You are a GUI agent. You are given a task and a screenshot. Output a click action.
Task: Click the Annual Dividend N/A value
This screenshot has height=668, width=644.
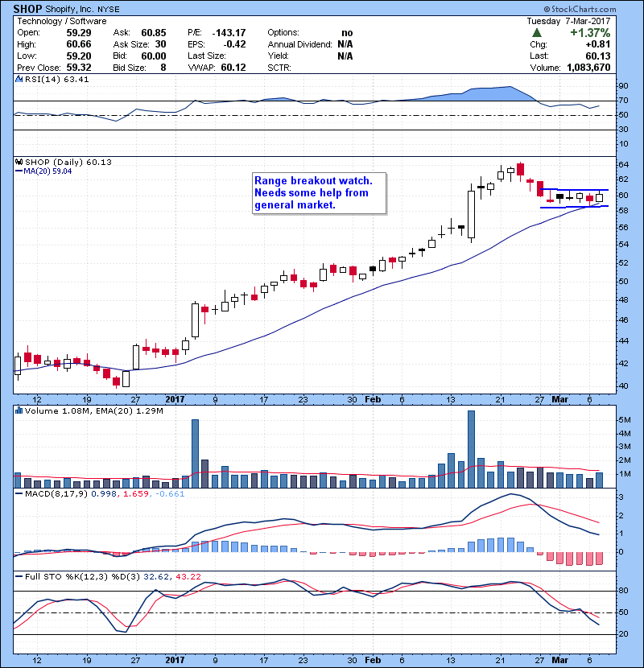345,44
